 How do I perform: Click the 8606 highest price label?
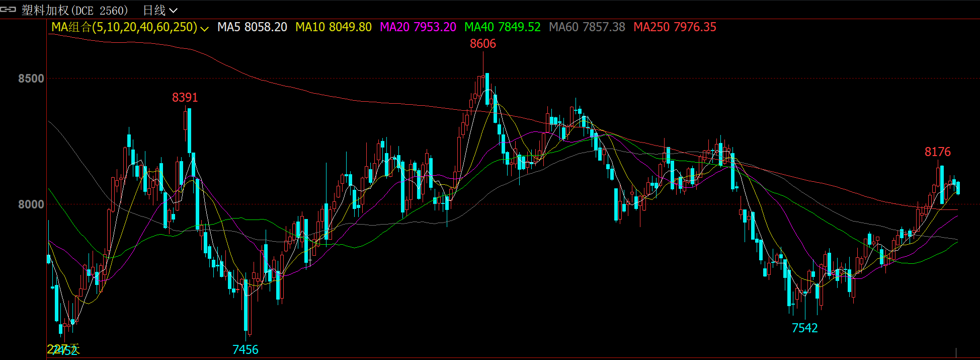click(482, 44)
